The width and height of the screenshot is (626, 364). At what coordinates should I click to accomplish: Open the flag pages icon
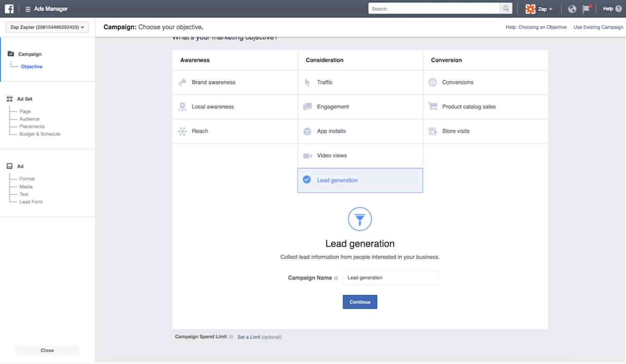click(587, 9)
